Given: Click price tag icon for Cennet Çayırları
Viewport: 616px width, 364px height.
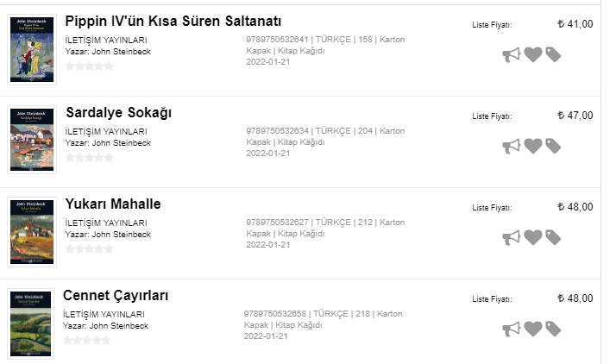Looking at the screenshot, I should click(553, 329).
